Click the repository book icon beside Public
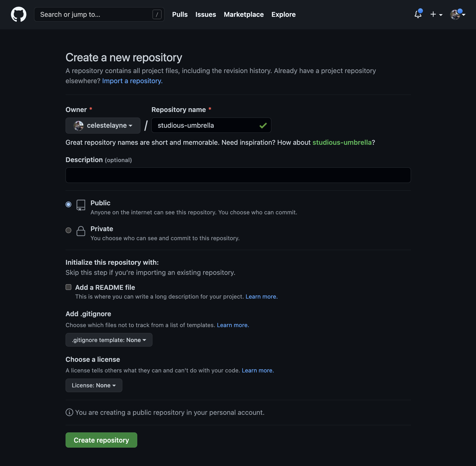This screenshot has height=466, width=476. coord(81,205)
